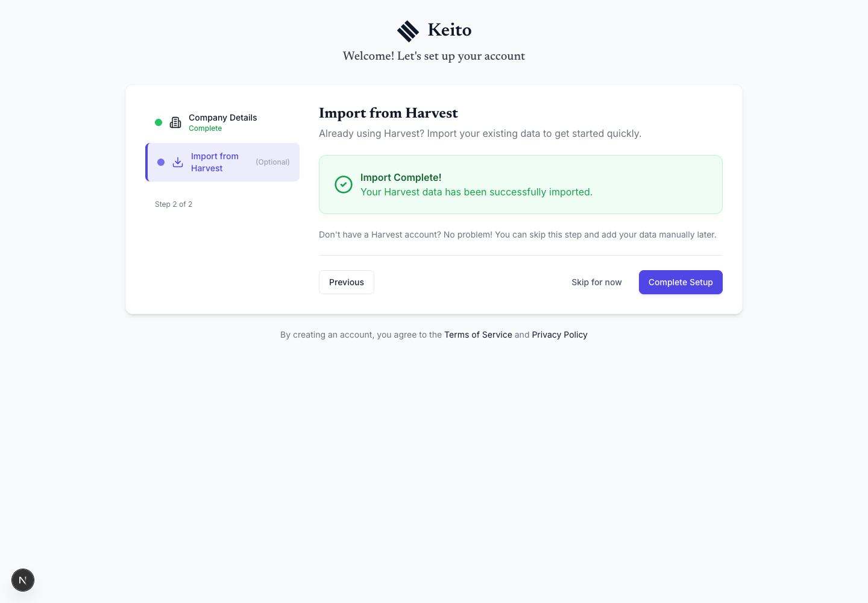Click the green status dot for Company Details
The height and width of the screenshot is (603, 868).
pyautogui.click(x=159, y=122)
